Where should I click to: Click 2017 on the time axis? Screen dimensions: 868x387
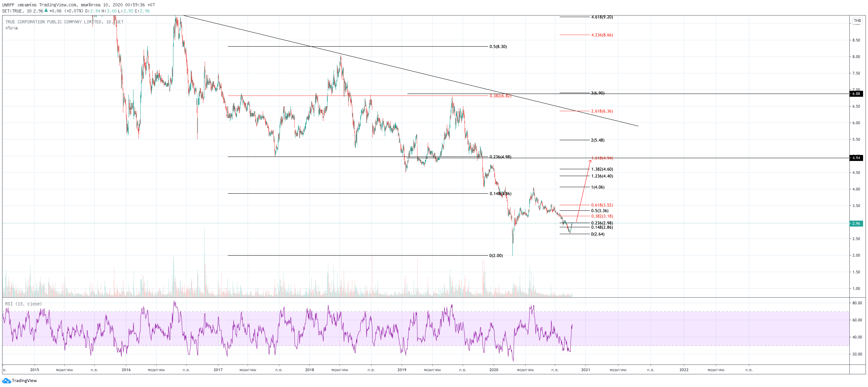pyautogui.click(x=218, y=370)
